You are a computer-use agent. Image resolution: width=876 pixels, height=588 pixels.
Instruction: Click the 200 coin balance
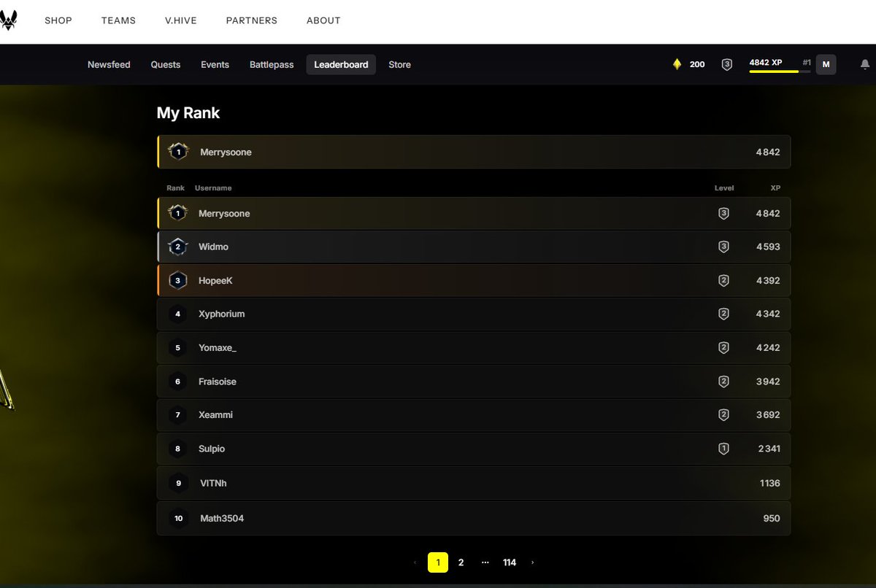697,64
